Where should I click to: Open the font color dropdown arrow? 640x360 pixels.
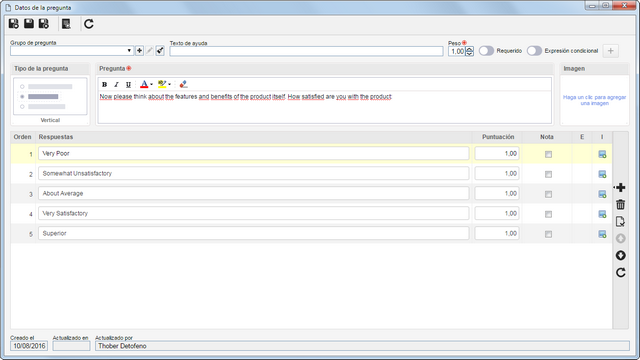(151, 84)
